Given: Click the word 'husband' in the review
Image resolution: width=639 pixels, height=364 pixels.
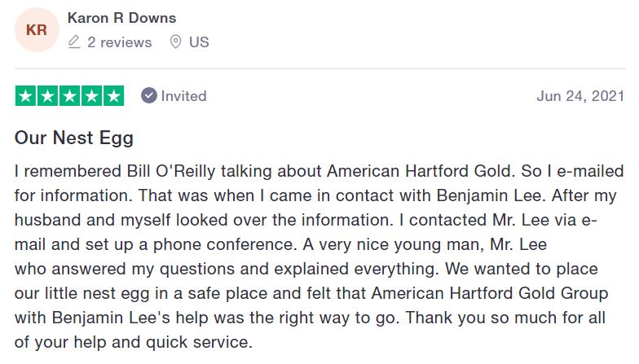Looking at the screenshot, I should pos(46,220).
